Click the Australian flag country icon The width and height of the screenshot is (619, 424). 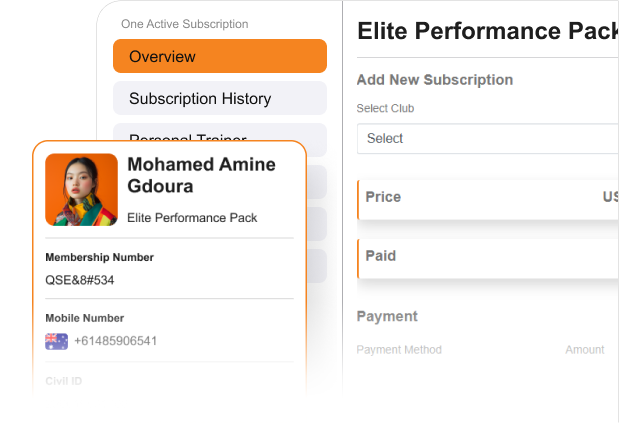[56, 341]
